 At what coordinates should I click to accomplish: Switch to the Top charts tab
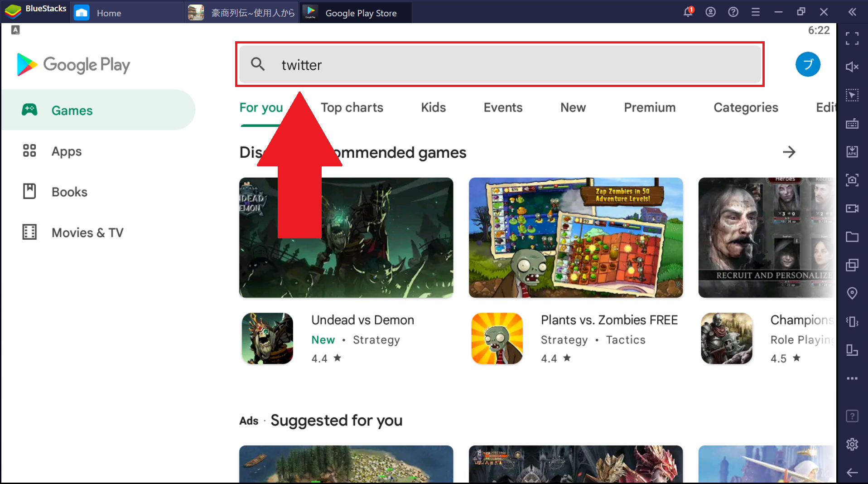352,107
